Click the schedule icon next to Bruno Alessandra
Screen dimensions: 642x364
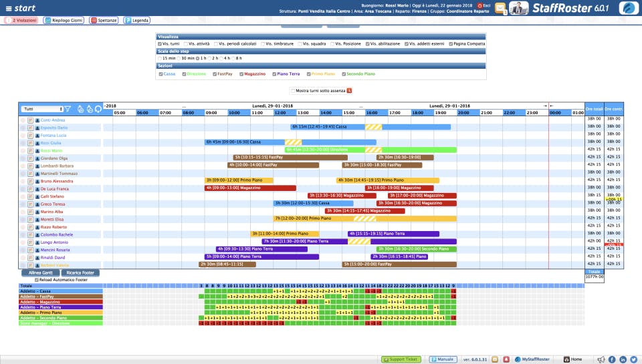[x=30, y=181]
